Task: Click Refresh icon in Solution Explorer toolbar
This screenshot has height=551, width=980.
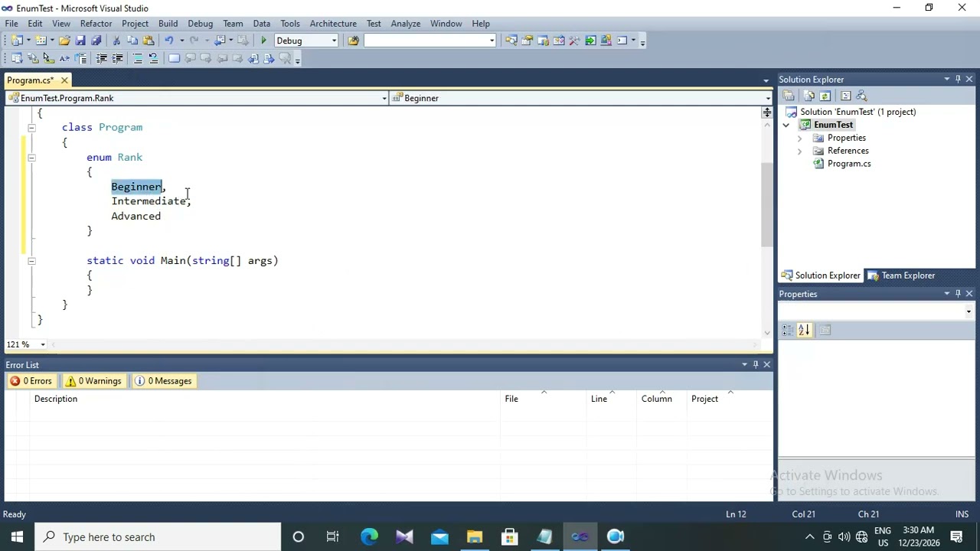Action: tap(825, 96)
